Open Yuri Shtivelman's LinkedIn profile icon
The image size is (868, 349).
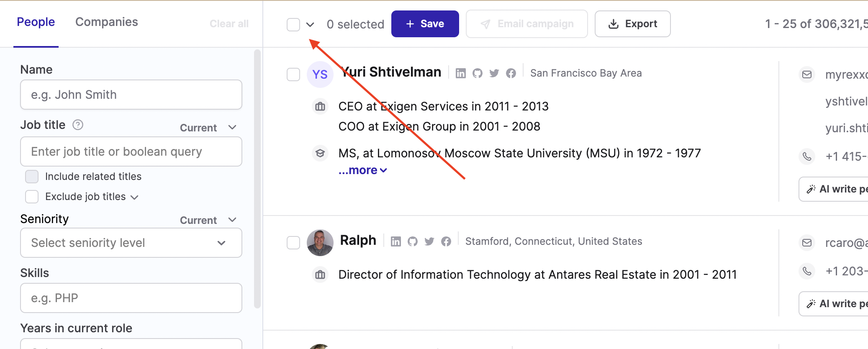point(460,73)
